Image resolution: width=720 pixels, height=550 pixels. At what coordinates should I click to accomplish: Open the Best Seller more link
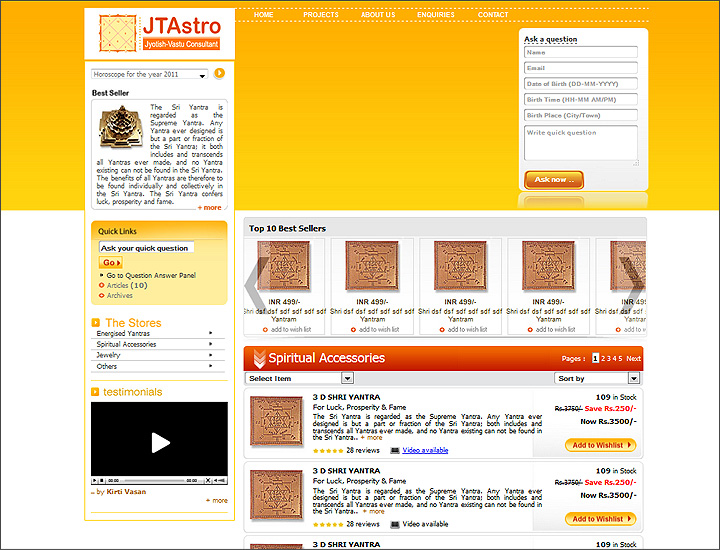(209, 208)
